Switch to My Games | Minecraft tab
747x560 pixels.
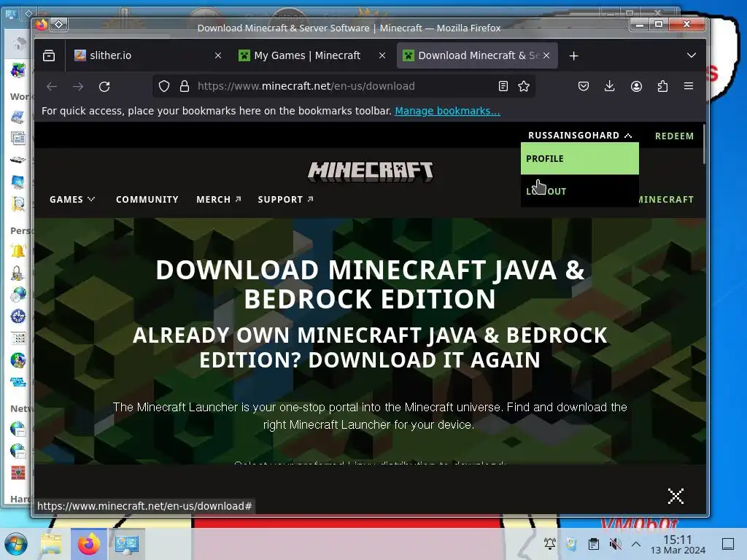click(x=312, y=55)
